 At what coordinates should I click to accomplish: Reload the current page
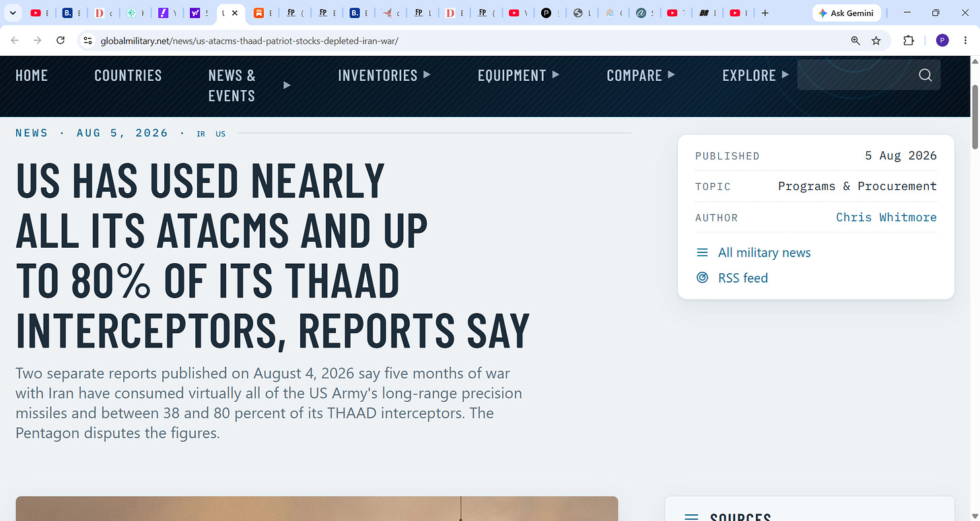pyautogui.click(x=61, y=40)
